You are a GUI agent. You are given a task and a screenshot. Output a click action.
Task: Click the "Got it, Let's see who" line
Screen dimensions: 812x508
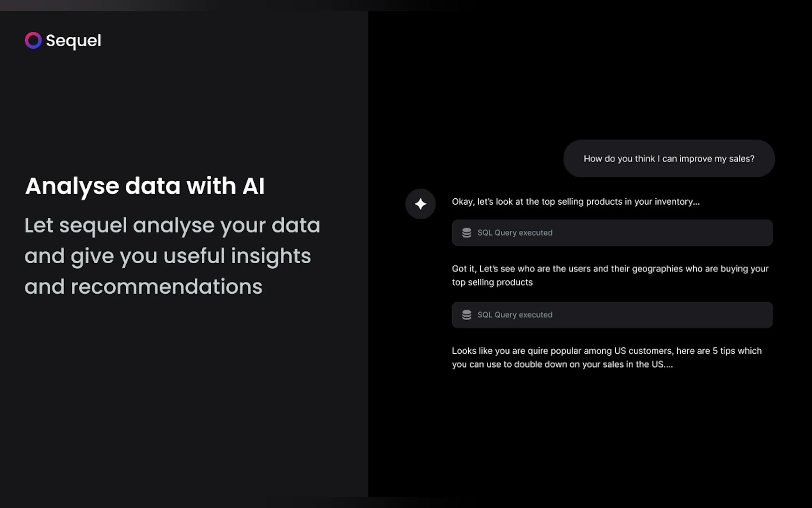[610, 269]
